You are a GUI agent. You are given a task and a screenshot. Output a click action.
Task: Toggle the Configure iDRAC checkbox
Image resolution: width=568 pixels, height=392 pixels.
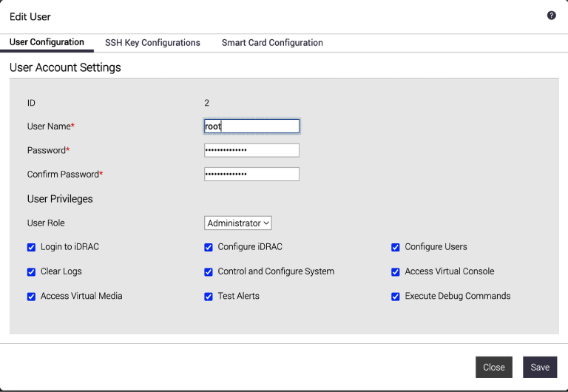209,248
